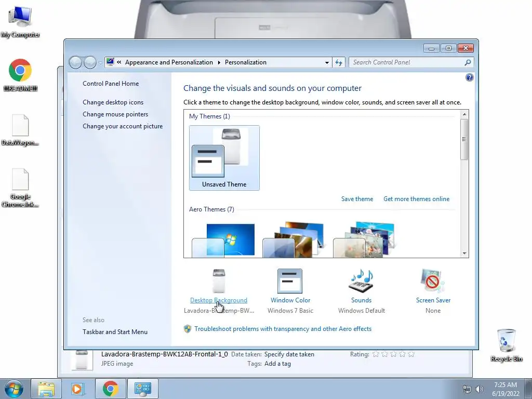532x399 pixels.
Task: Open the !!!README!!! Chrome desktop icon
Action: 20,75
